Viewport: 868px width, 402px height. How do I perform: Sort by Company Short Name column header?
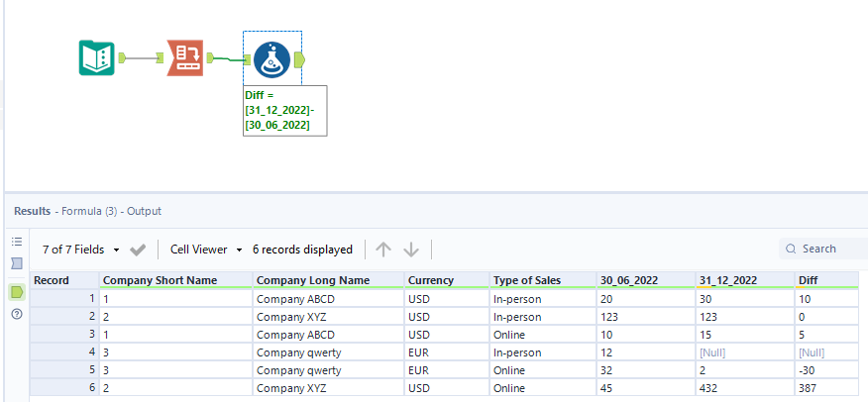[x=175, y=280]
